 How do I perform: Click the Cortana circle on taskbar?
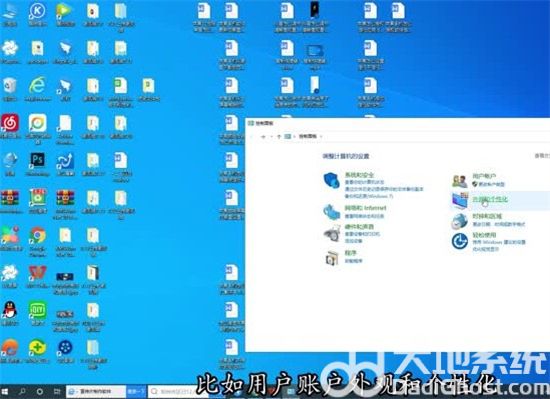click(40, 392)
